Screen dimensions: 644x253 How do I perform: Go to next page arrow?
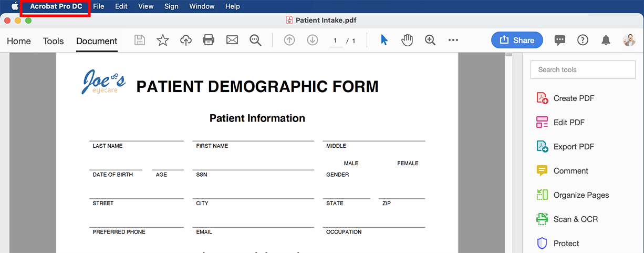click(313, 41)
